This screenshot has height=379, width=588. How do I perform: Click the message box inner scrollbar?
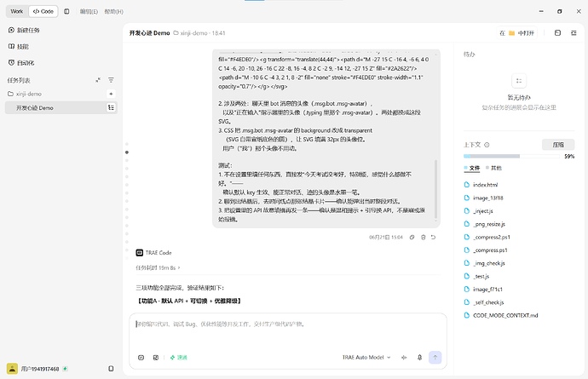tap(435, 189)
